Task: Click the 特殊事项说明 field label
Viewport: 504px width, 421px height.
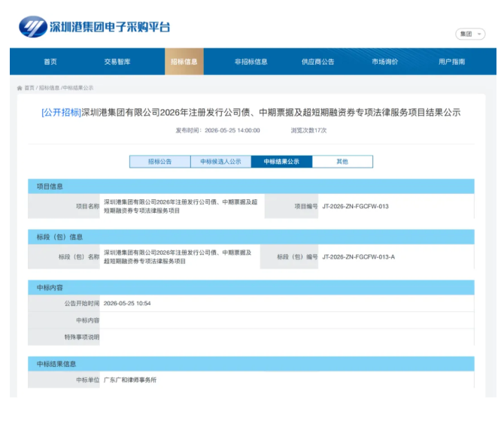Action: pyautogui.click(x=82, y=338)
